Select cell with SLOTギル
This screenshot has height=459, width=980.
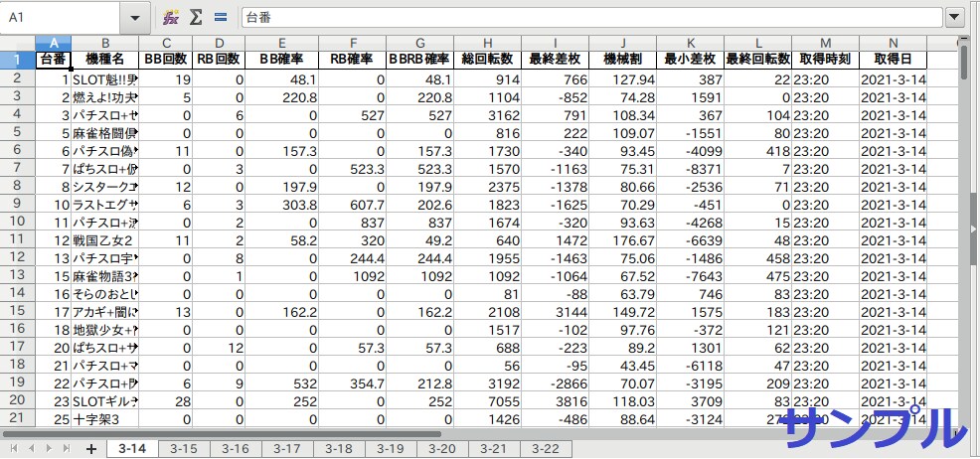[x=105, y=401]
